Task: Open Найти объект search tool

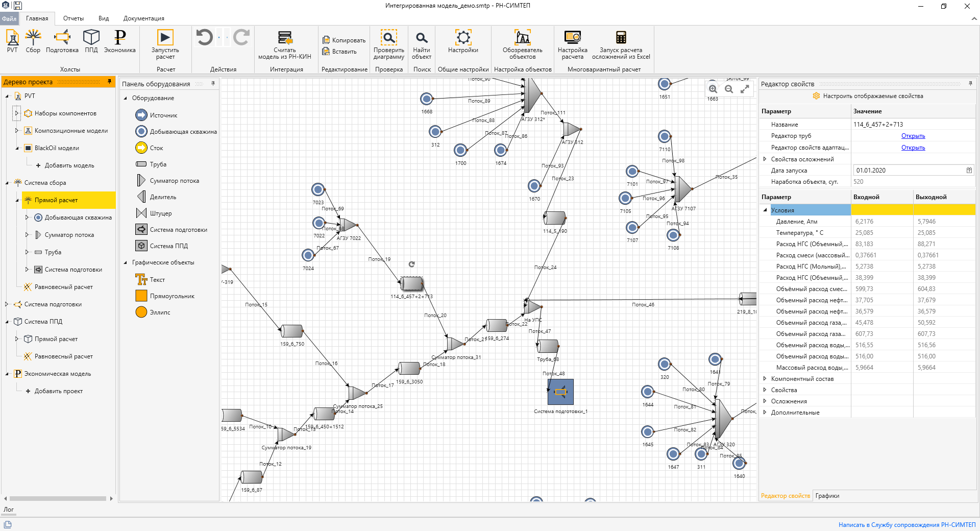Action: (422, 44)
